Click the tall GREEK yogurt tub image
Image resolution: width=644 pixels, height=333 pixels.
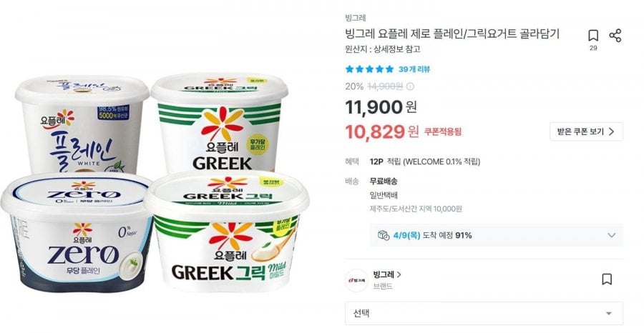(x=220, y=122)
